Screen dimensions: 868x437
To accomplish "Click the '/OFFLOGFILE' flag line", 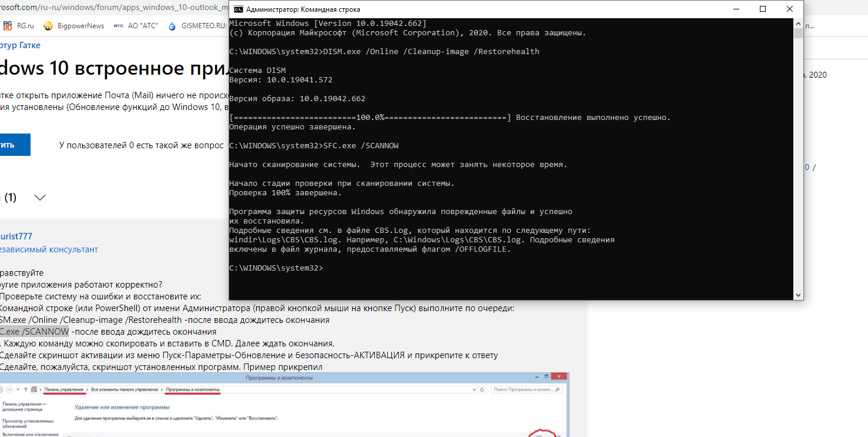I will point(370,249).
